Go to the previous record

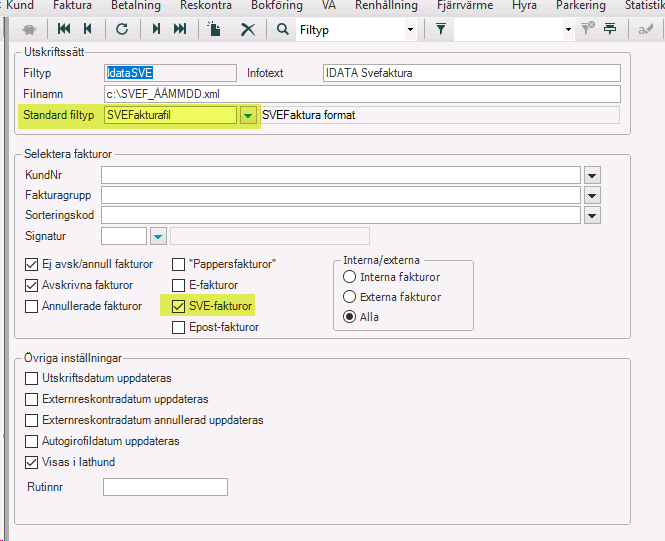pyautogui.click(x=88, y=30)
